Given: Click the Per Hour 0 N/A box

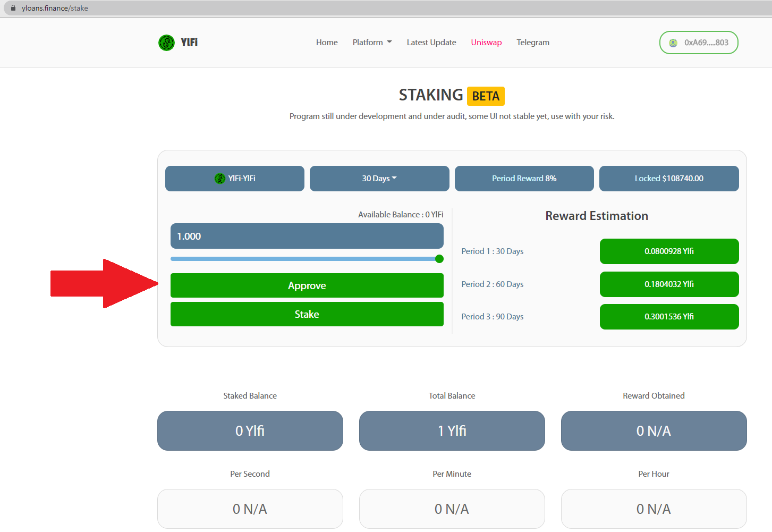Looking at the screenshot, I should pos(654,509).
